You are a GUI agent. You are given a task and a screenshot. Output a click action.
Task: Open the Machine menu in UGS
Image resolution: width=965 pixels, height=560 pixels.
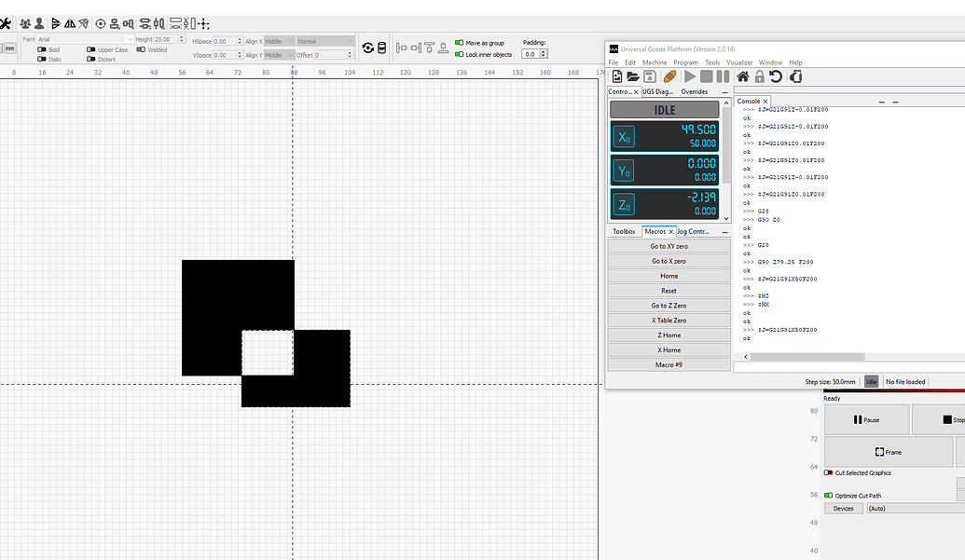(653, 61)
